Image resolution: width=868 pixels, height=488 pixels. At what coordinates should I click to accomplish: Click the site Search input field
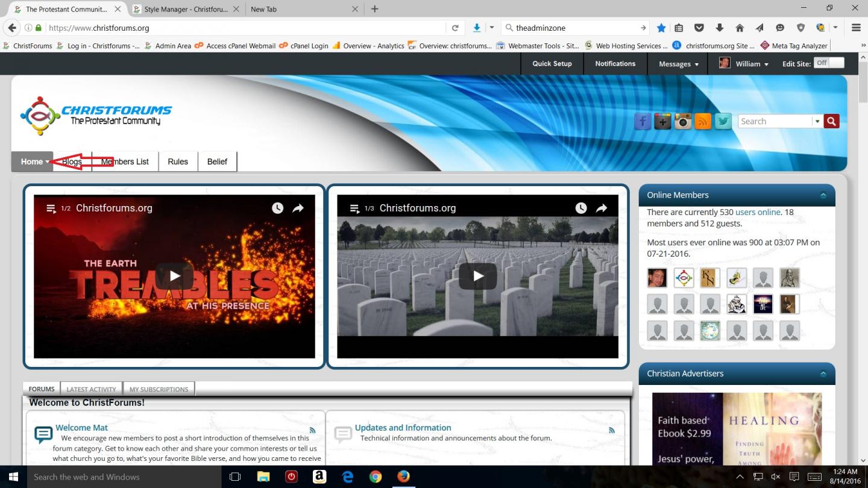click(775, 121)
